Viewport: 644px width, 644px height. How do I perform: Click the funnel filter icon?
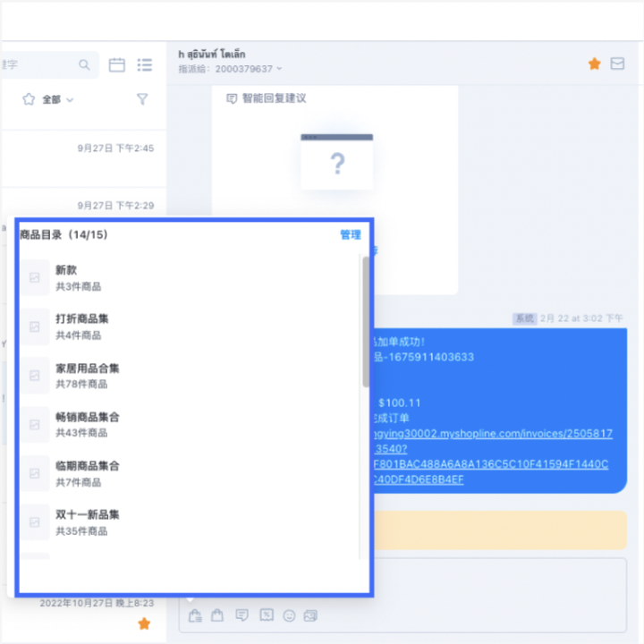[142, 99]
